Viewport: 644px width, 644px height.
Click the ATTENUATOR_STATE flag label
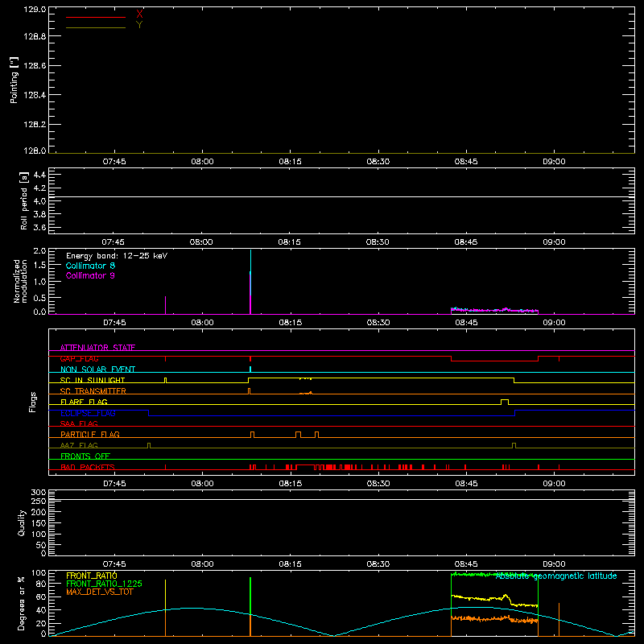point(97,348)
